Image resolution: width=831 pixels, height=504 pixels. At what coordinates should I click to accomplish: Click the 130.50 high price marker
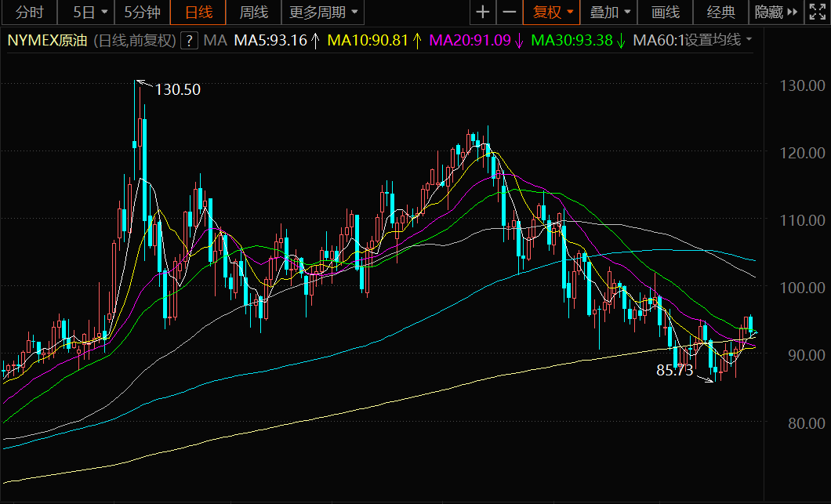coord(177,89)
